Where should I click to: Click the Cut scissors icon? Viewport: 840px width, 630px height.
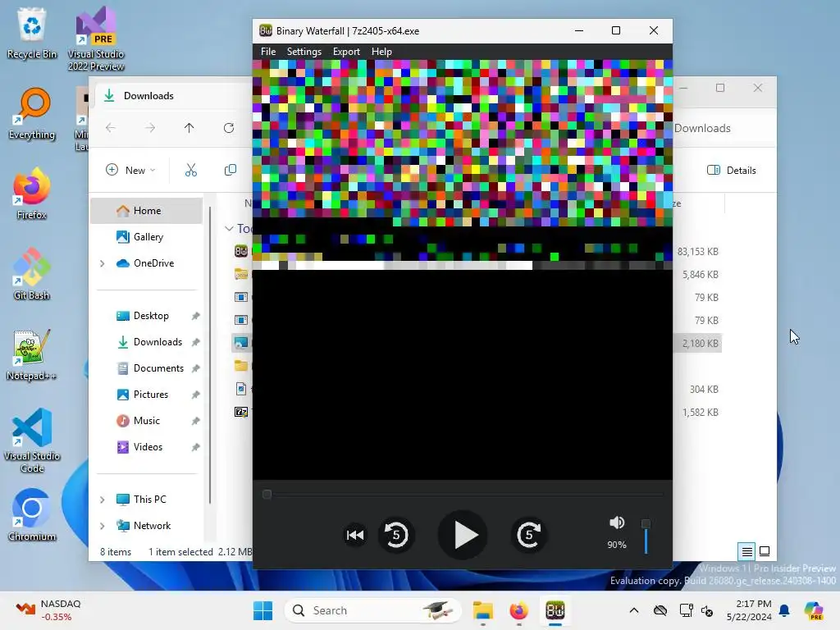[190, 171]
